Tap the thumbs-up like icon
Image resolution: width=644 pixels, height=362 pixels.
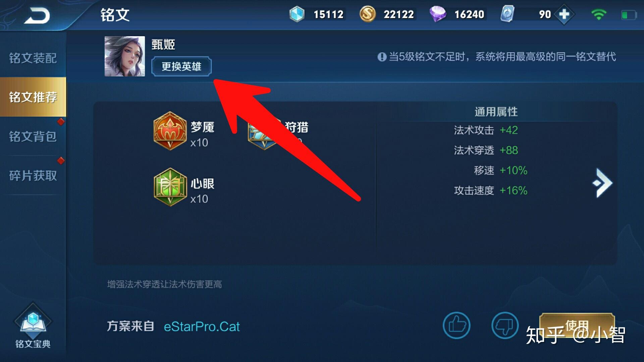[x=456, y=325]
